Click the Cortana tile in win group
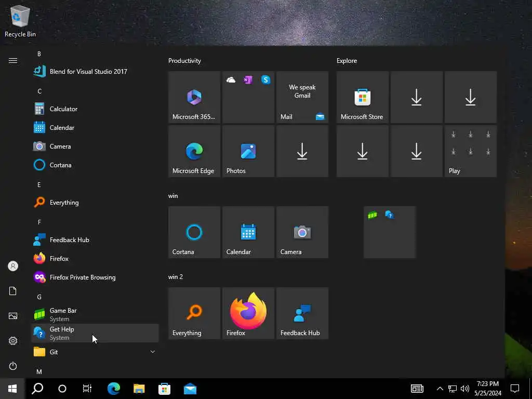 [x=194, y=232]
